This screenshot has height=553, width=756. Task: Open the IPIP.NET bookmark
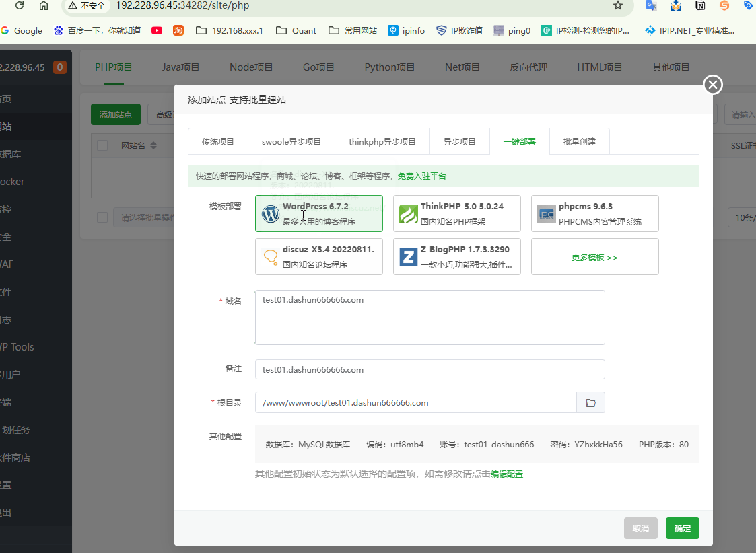690,30
